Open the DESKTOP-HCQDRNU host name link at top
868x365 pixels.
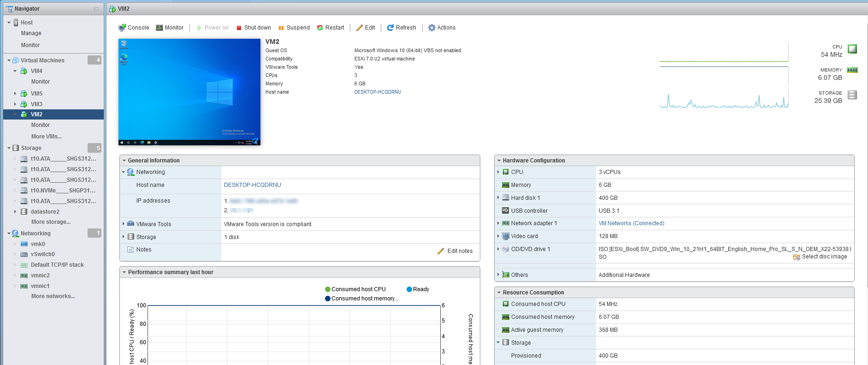pyautogui.click(x=378, y=92)
